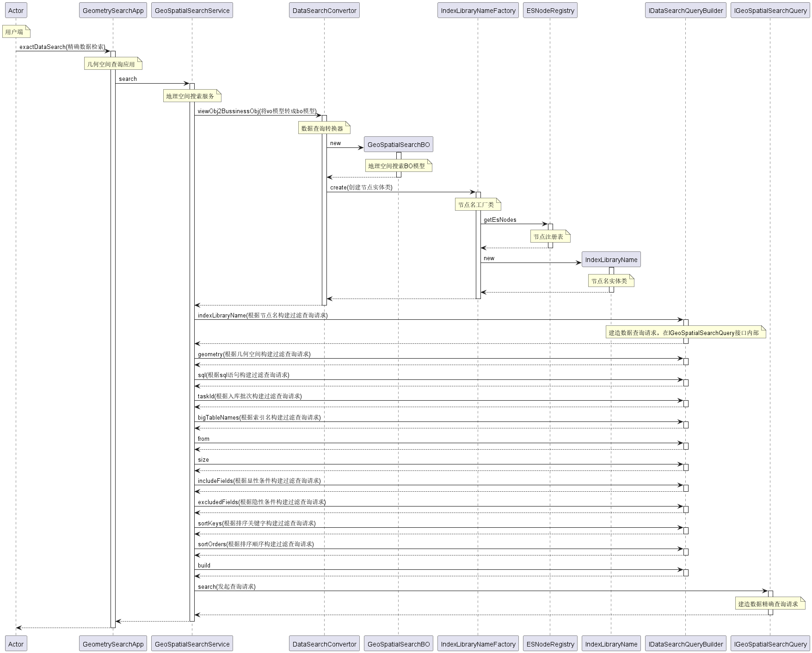Viewport: 812px width, 653px height.
Task: Select the 数据查询转换器 note
Action: point(324,128)
